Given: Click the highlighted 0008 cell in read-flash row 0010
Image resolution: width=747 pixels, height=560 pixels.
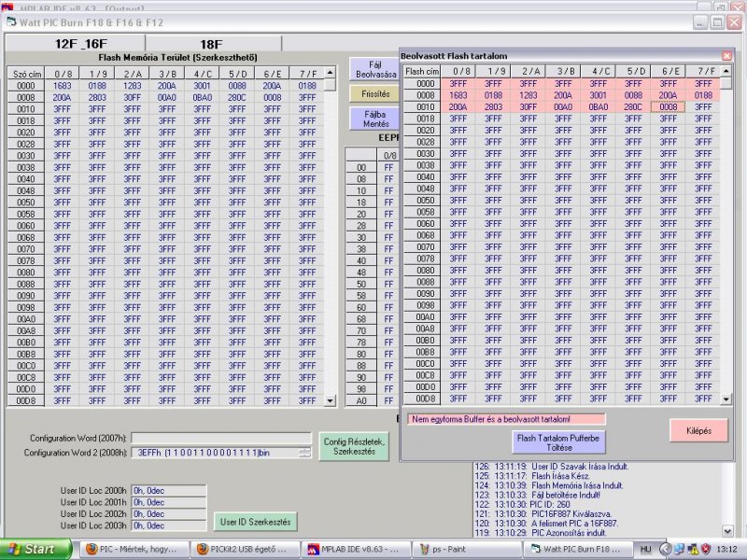Looking at the screenshot, I should click(668, 106).
